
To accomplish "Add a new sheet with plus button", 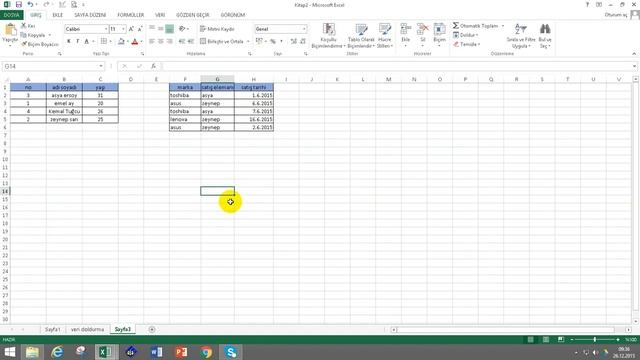I will coord(152,329).
